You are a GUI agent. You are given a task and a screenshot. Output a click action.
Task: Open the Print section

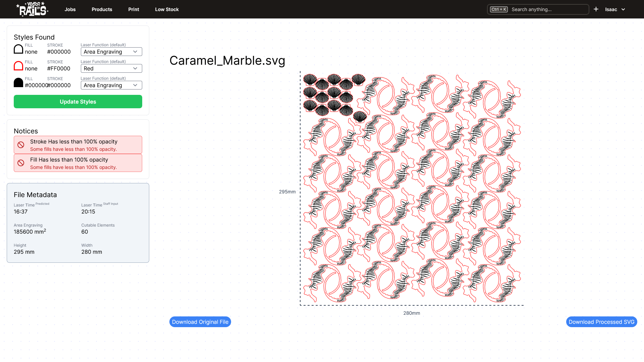(x=133, y=9)
